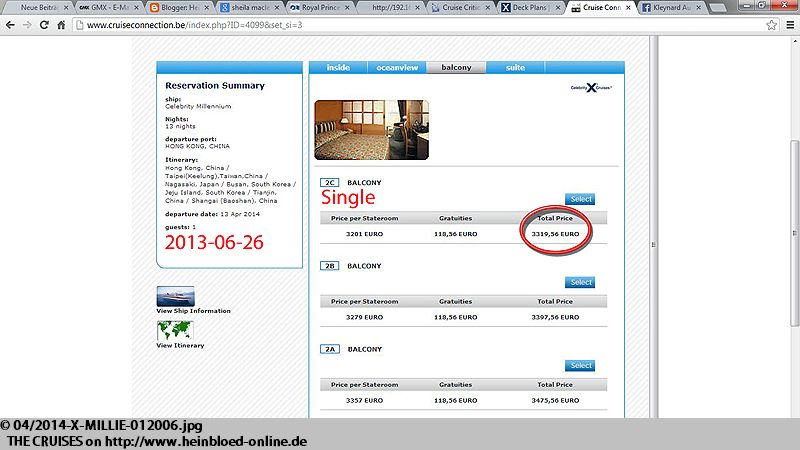The width and height of the screenshot is (800, 450).
Task: Select the 2B Balcony stateroom
Action: 580,282
